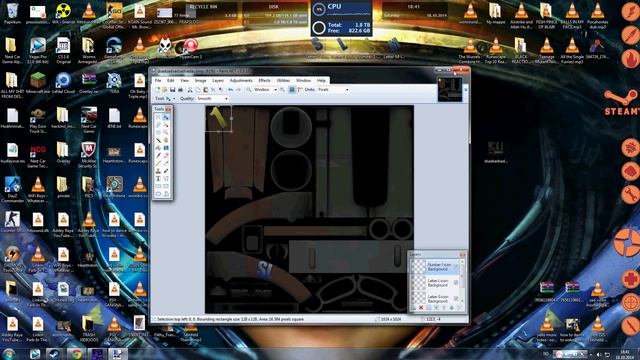Select the Paint Bucket tool
640x360 pixels.
coord(158,147)
